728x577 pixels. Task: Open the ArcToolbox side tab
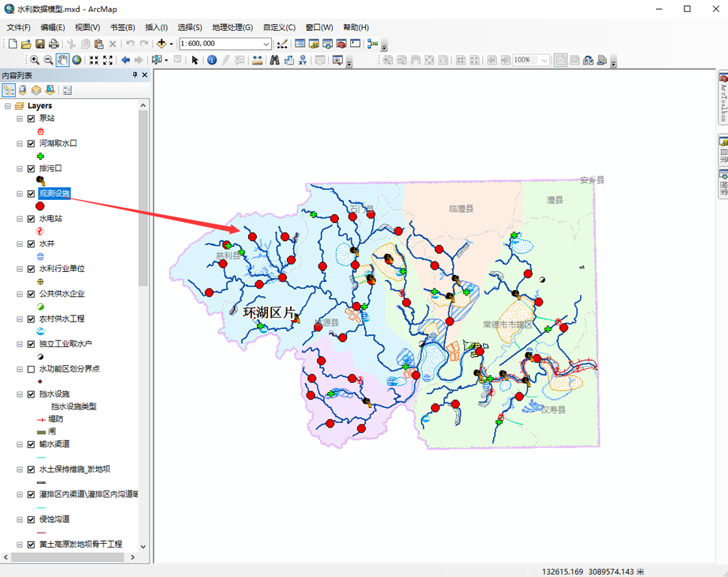click(x=723, y=98)
